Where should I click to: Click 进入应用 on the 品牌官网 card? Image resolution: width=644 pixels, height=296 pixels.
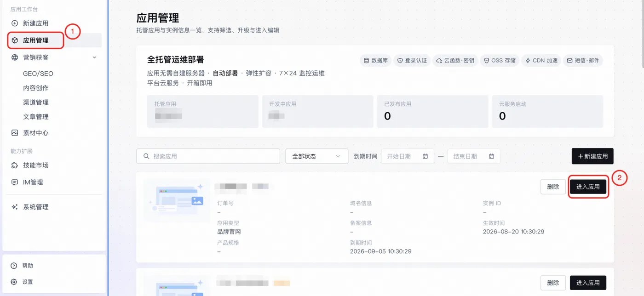(x=588, y=187)
